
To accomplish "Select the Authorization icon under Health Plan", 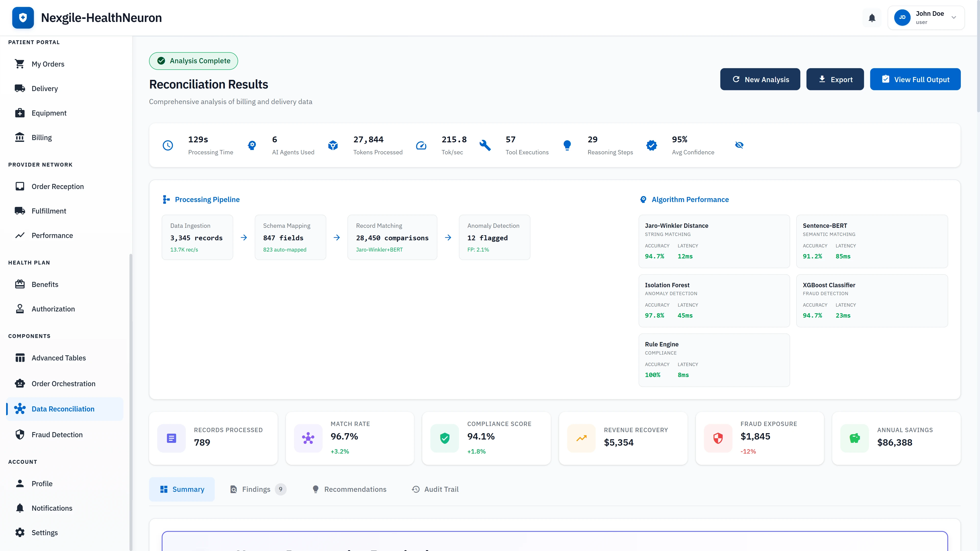I will click(x=20, y=309).
